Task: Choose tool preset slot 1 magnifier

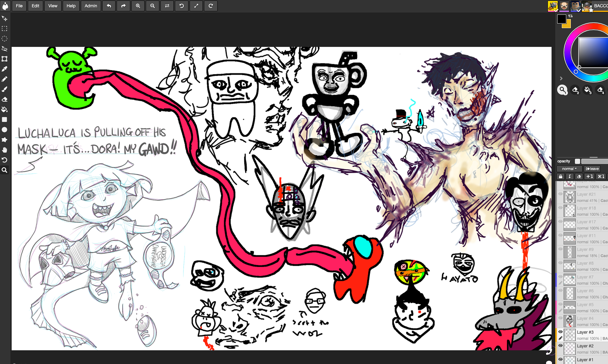Action: [x=562, y=90]
